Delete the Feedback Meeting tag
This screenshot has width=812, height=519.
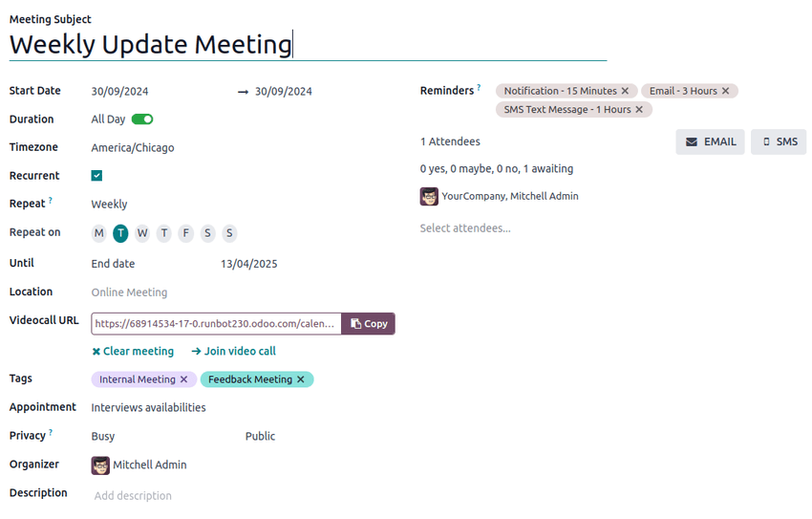[301, 379]
